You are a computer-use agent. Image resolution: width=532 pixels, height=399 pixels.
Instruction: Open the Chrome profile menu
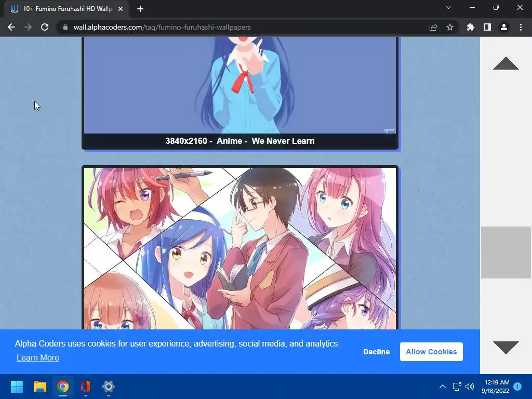[x=504, y=27]
